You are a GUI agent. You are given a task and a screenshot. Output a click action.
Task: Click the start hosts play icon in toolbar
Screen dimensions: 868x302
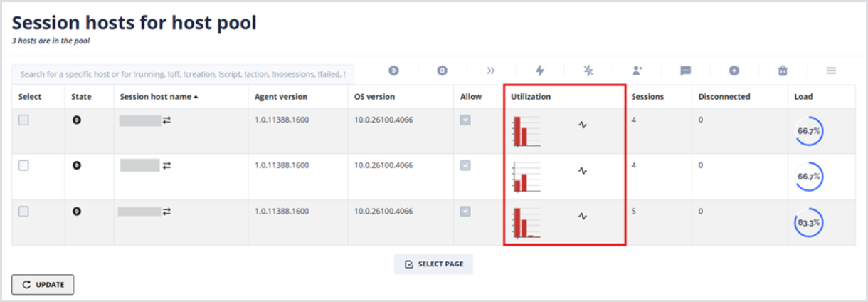coord(393,71)
